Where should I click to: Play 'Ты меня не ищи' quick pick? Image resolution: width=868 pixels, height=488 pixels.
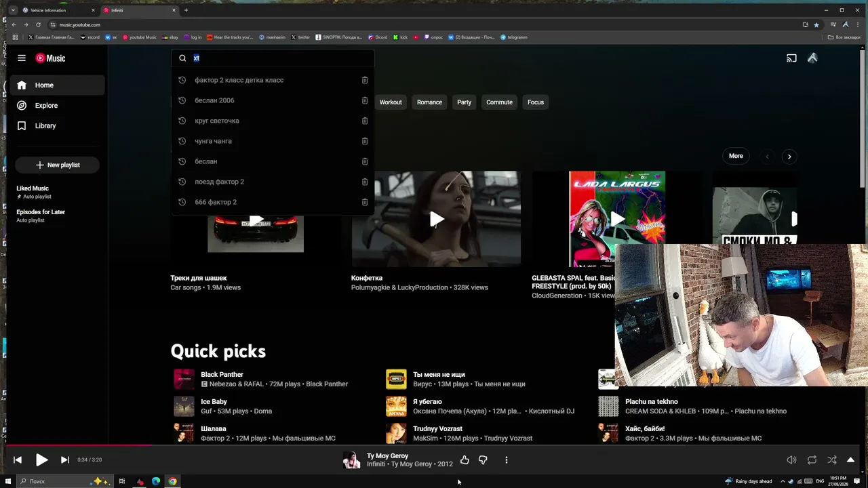click(x=396, y=379)
